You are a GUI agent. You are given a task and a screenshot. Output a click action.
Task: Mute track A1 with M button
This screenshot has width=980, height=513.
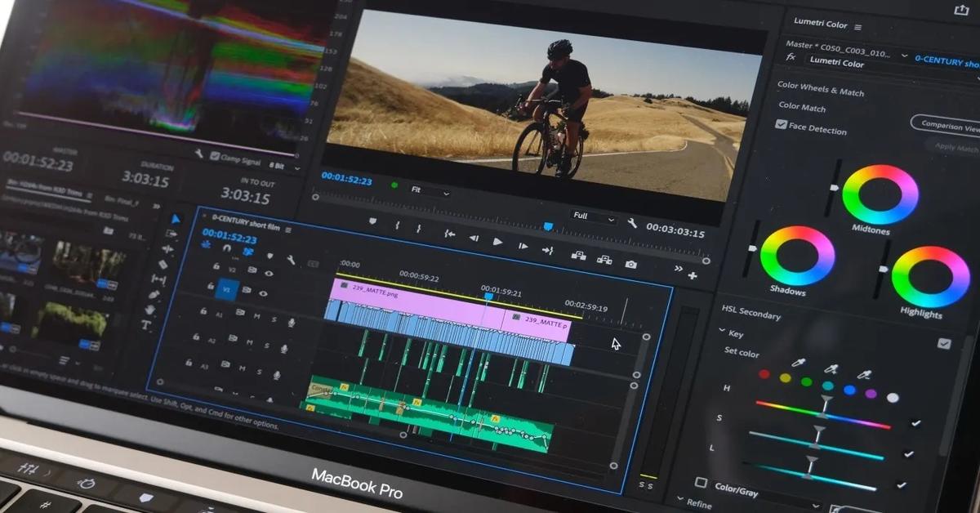(x=257, y=316)
